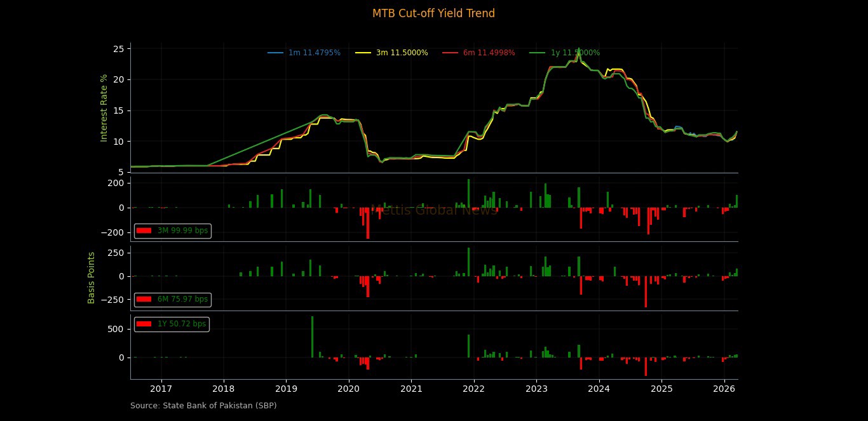Image resolution: width=868 pixels, height=421 pixels.
Task: Click the Source: State Bank of Pakistan text
Action: point(203,405)
